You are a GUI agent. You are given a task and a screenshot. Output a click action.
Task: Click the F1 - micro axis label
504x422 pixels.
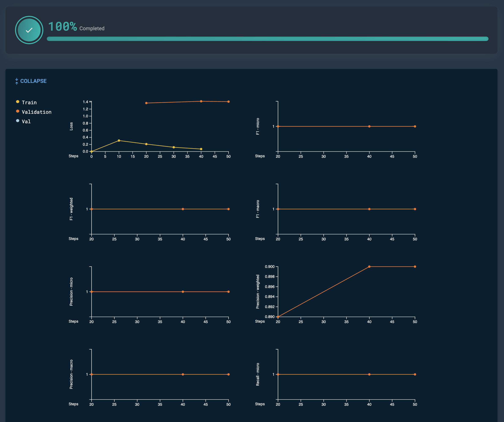coord(258,126)
